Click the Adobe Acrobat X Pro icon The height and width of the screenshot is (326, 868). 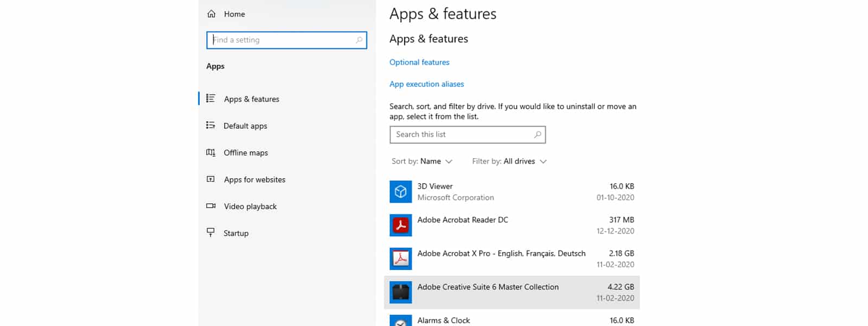(x=401, y=259)
